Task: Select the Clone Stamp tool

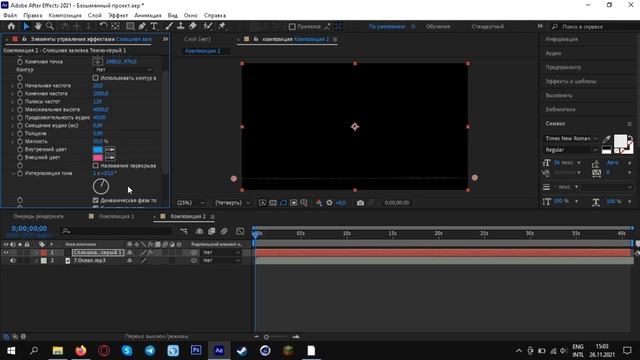Action: coord(180,26)
